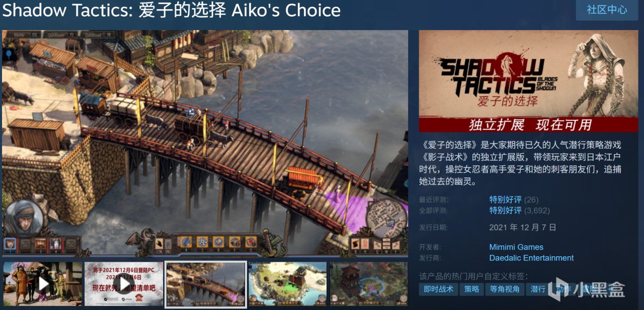Open developer Mimimi Games link
Image resolution: width=644 pixels, height=310 pixels.
[516, 247]
